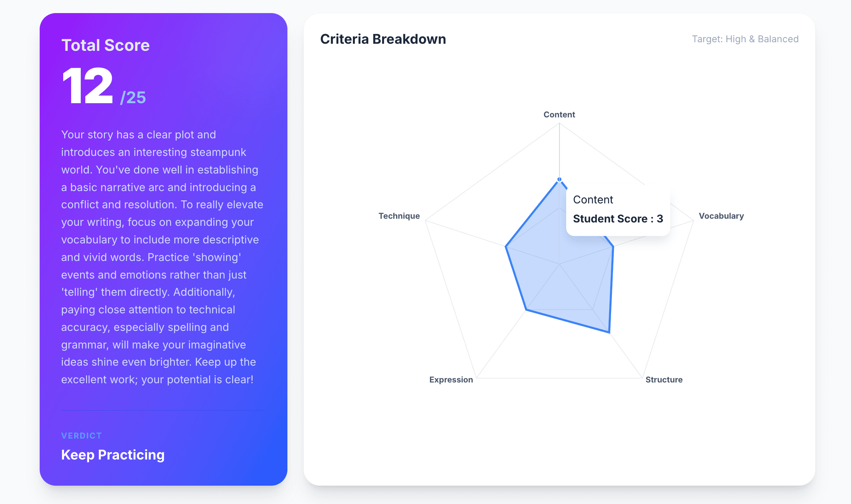This screenshot has width=851, height=504.
Task: Click the 'Content' title inside the tooltip
Action: 593,200
